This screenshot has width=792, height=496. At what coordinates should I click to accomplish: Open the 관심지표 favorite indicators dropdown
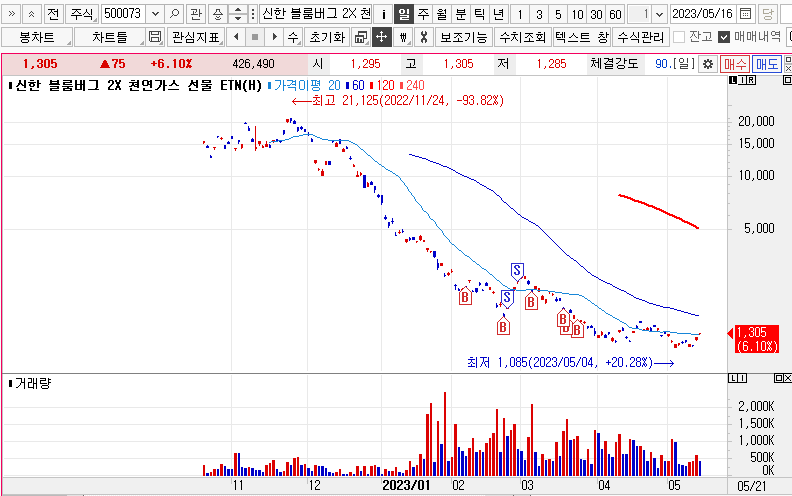tap(196, 37)
